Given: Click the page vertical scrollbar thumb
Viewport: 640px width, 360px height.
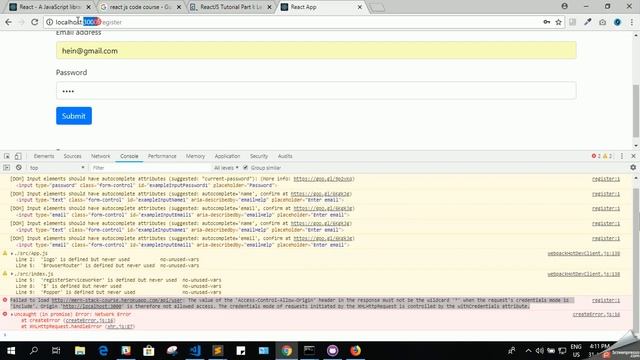Looking at the screenshot, I should click(636, 111).
